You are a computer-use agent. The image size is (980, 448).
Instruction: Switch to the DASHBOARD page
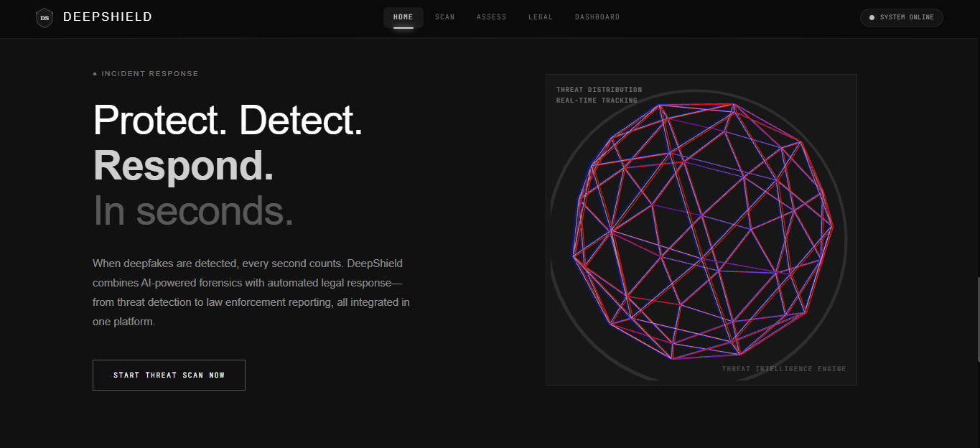597,17
